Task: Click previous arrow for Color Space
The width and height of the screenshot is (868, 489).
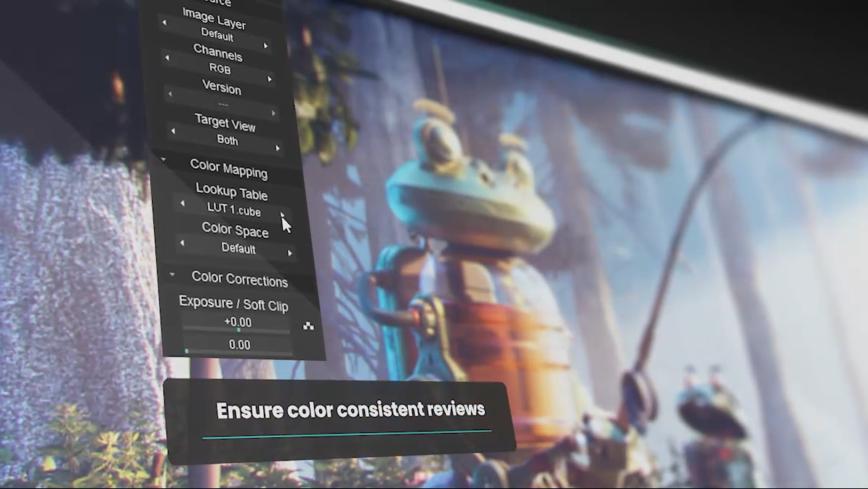Action: click(x=182, y=243)
